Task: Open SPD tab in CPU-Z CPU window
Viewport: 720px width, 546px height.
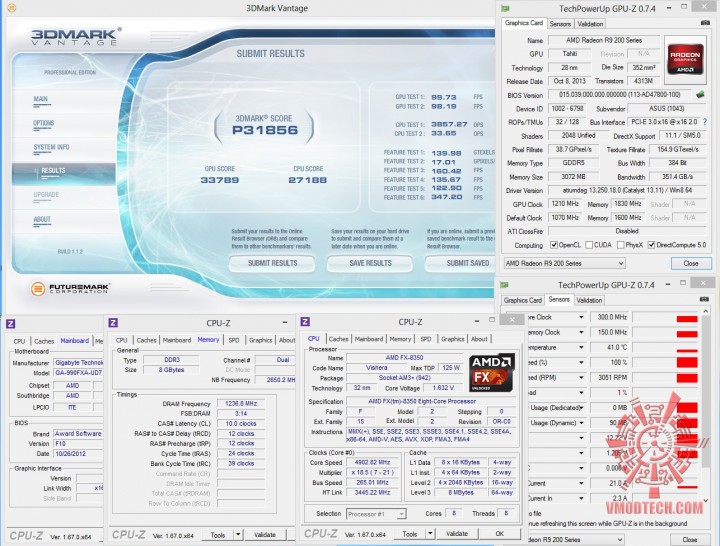Action: pos(426,339)
